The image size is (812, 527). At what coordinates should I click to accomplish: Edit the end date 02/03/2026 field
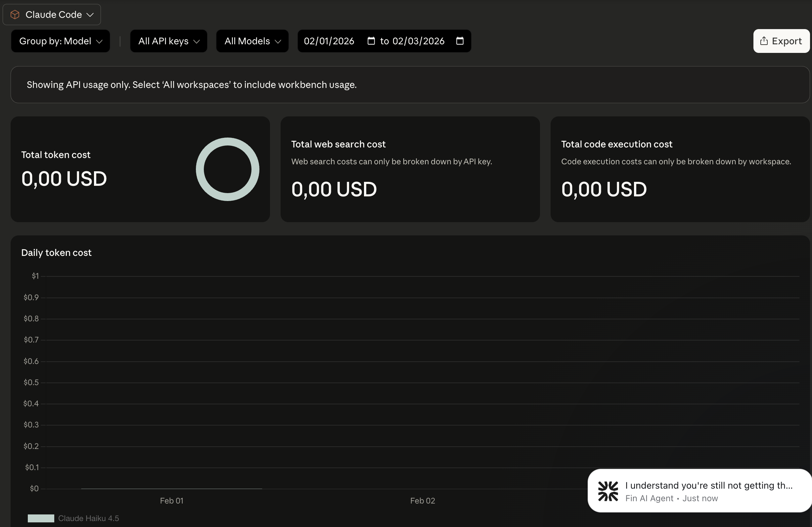tap(418, 41)
